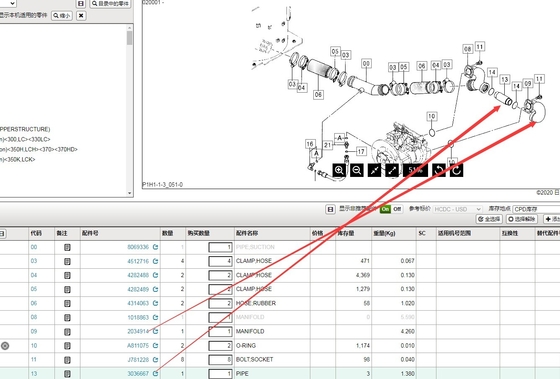Open the dropdown at the top-left corner
Image resolution: width=560 pixels, height=379 pixels.
click(x=8, y=4)
